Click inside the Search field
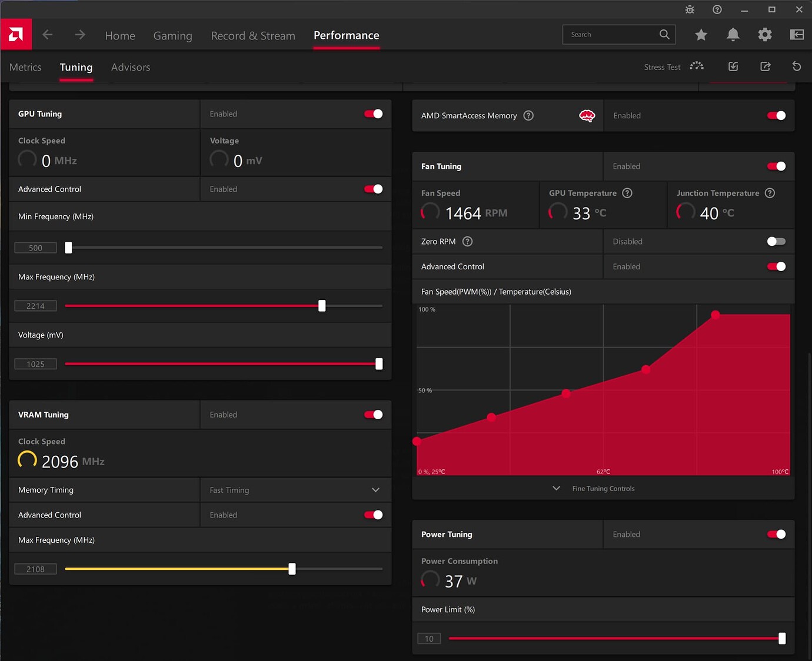This screenshot has width=812, height=661. (x=612, y=34)
